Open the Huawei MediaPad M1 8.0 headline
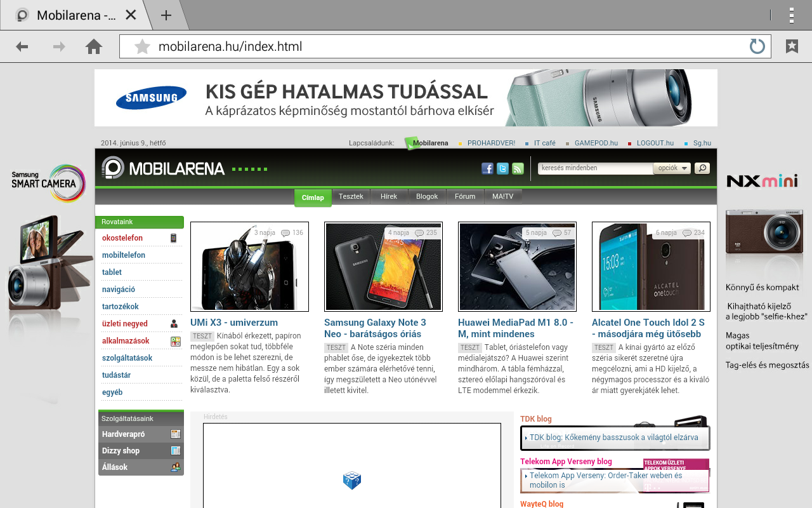 (x=516, y=328)
